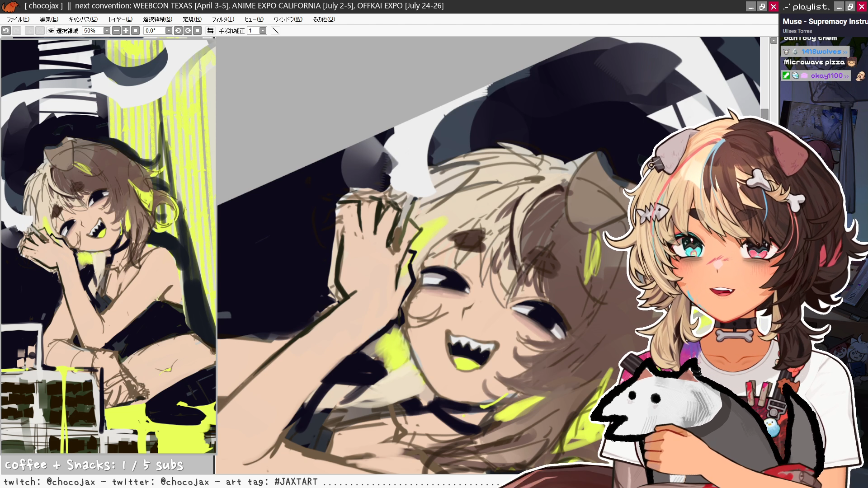Rotate canvas clockwise button
The image size is (868, 488).
click(188, 31)
